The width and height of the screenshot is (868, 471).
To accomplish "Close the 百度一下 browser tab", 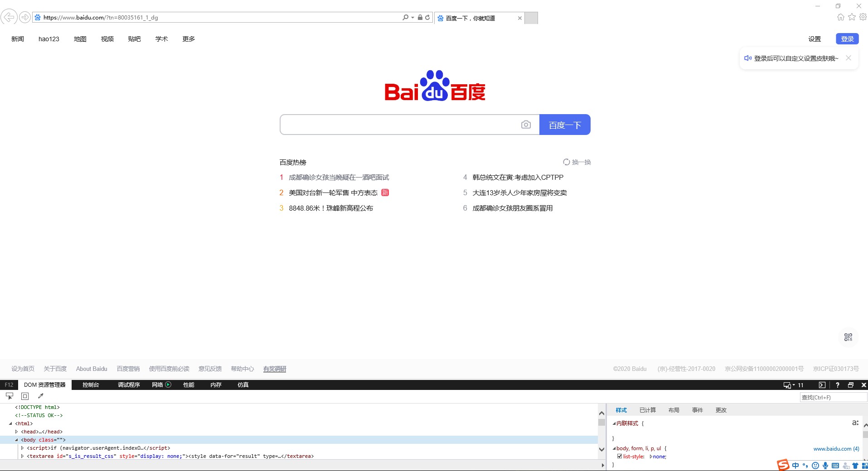I will pyautogui.click(x=519, y=18).
